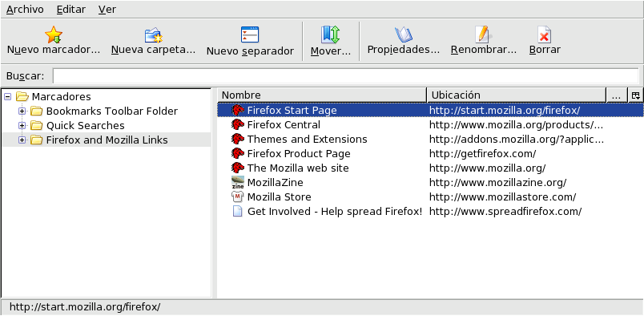Click the Nueva carpeta... label
The width and height of the screenshot is (644, 316).
pos(154,50)
